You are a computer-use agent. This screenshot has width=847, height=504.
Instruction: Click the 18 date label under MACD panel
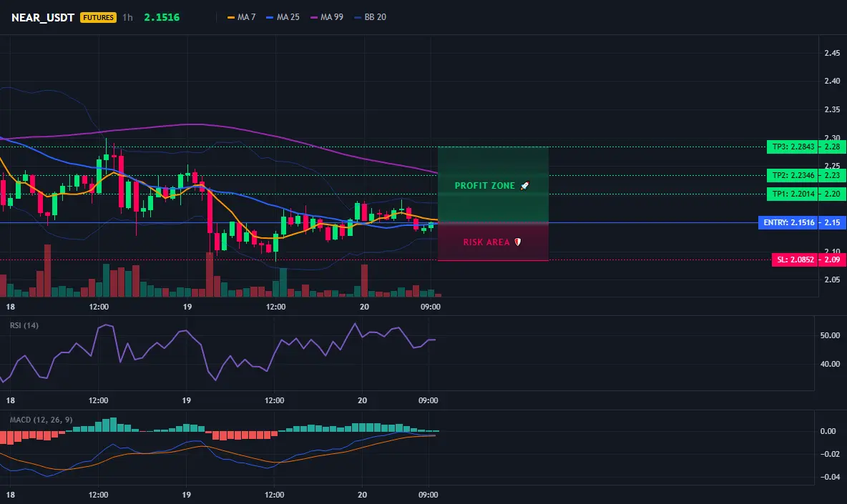(10, 495)
